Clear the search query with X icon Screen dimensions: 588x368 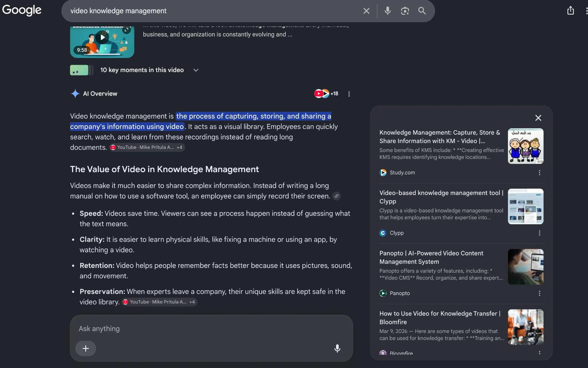[x=366, y=11]
